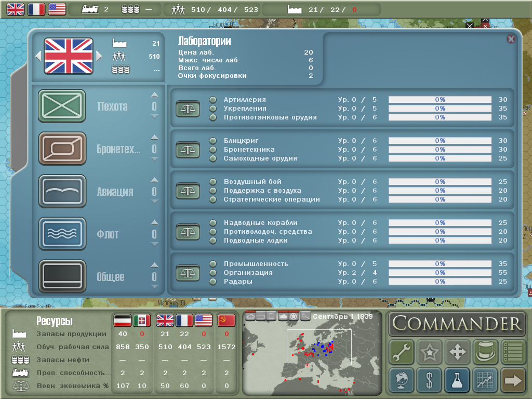532x399 pixels.
Task: Switch to next country with right arrow
Action: coord(100,56)
